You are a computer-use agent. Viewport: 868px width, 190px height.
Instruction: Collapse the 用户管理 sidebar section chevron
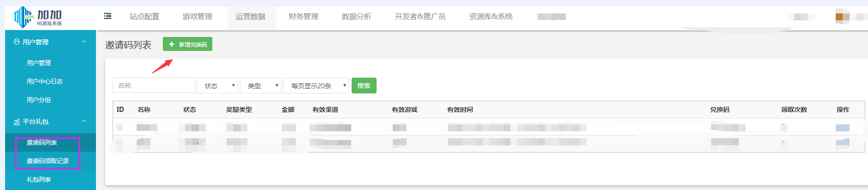[84, 42]
